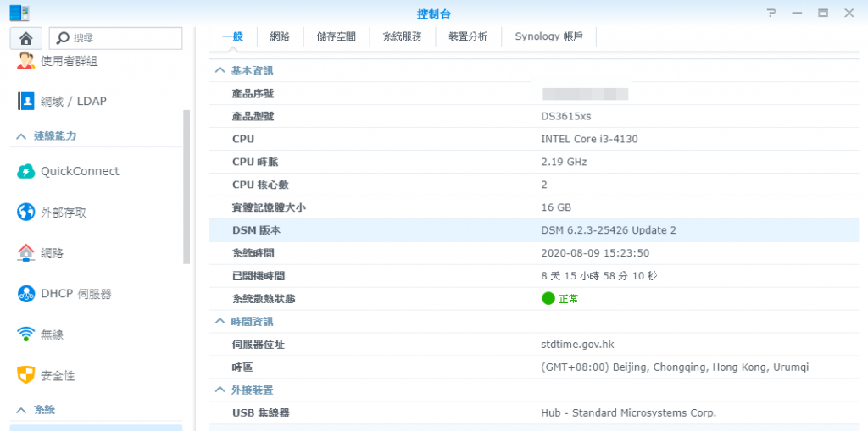Open the QuickConnect cloud icon
Viewport: 868px width, 431px height.
(x=26, y=172)
